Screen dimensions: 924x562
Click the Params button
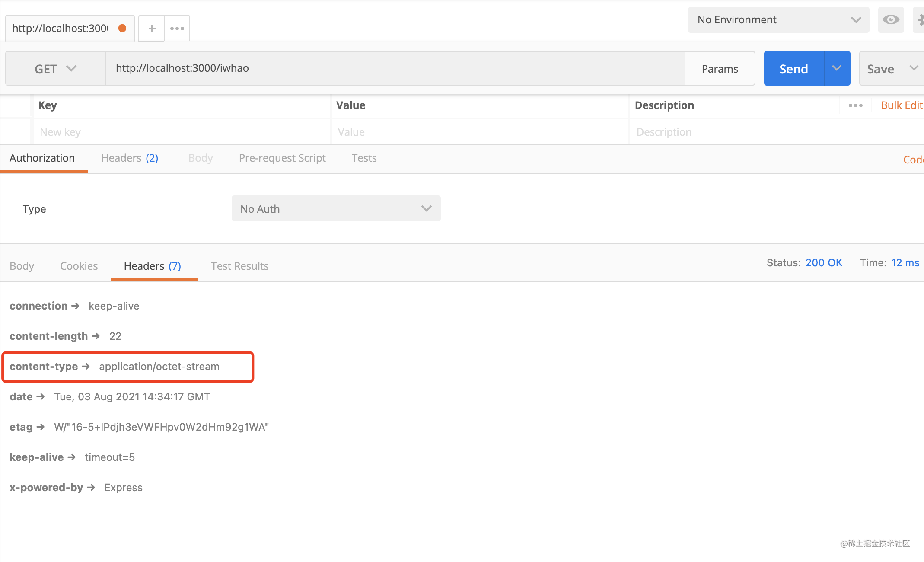pyautogui.click(x=720, y=69)
